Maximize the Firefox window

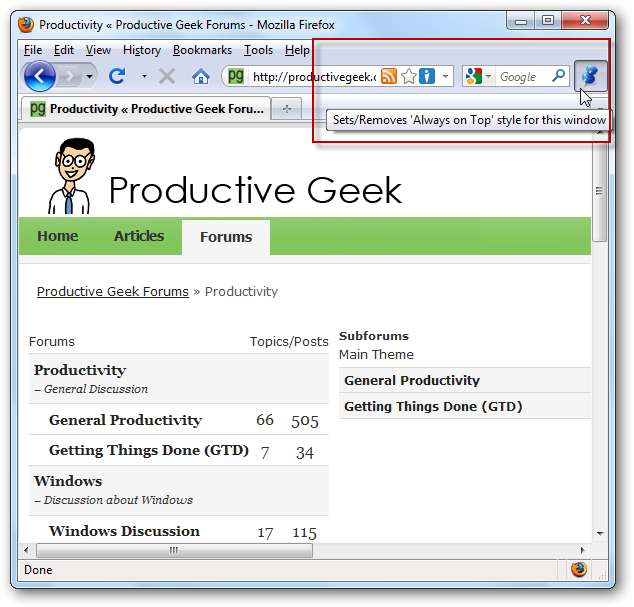coord(548,20)
